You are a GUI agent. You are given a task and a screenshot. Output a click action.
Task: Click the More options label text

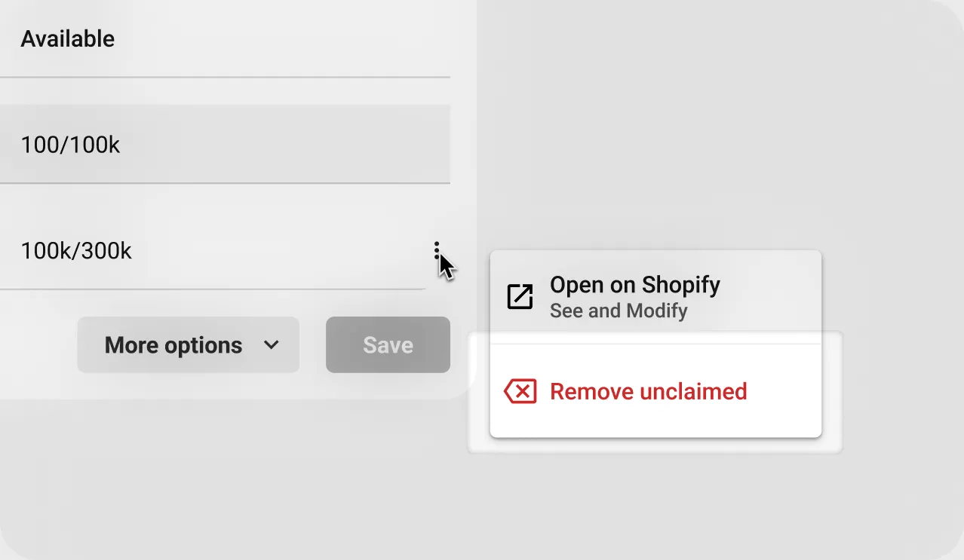coord(173,345)
